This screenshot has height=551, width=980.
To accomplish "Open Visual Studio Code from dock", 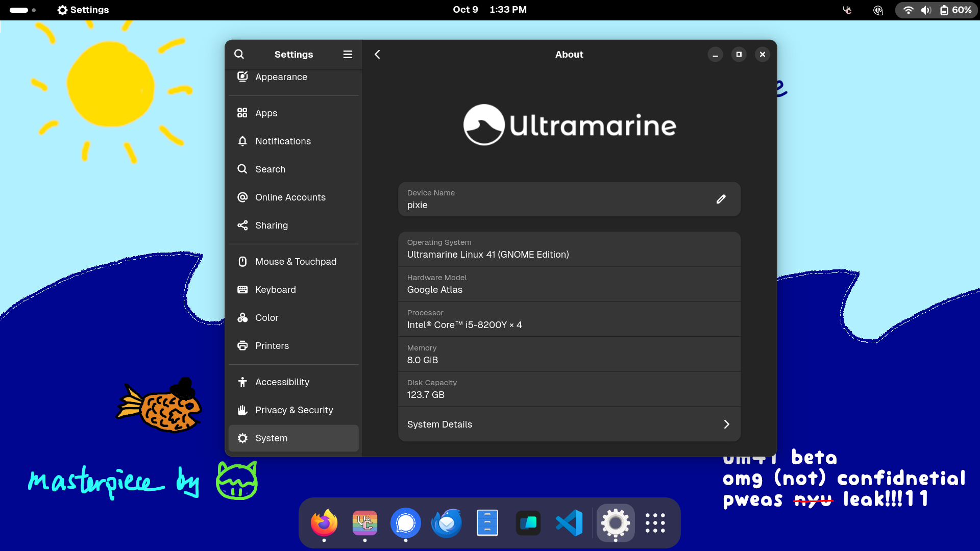I will (x=569, y=523).
